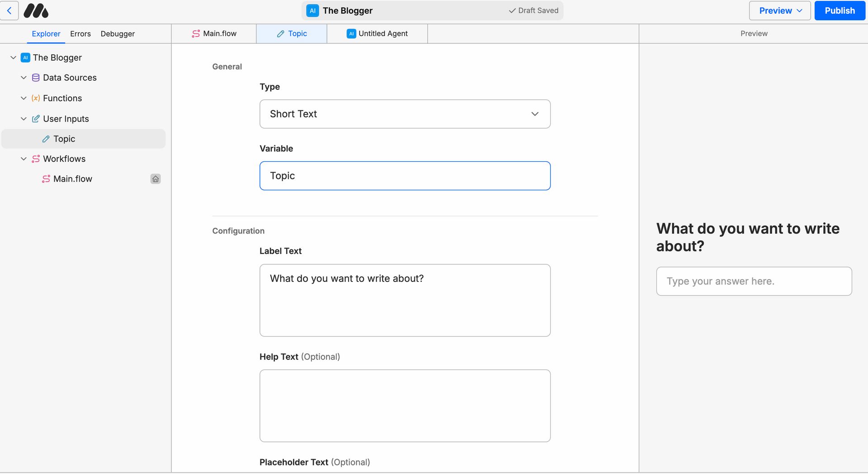Click the preview answer input field
The width and height of the screenshot is (868, 474).
(754, 282)
